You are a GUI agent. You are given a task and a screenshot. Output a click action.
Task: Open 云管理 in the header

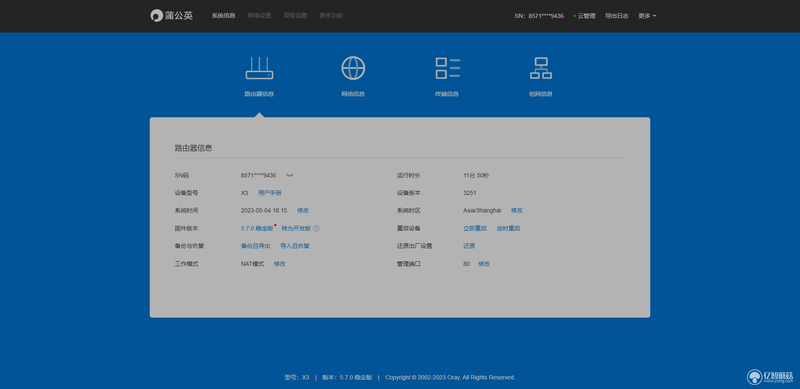click(584, 16)
